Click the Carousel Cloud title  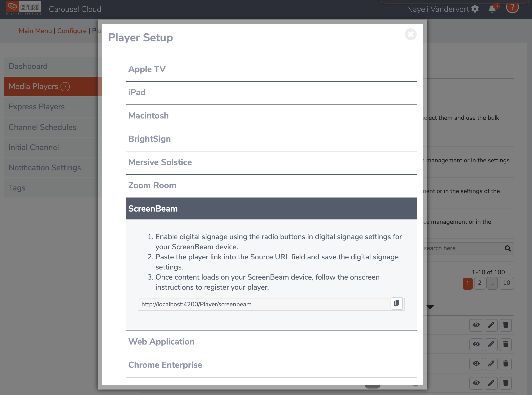(x=75, y=9)
